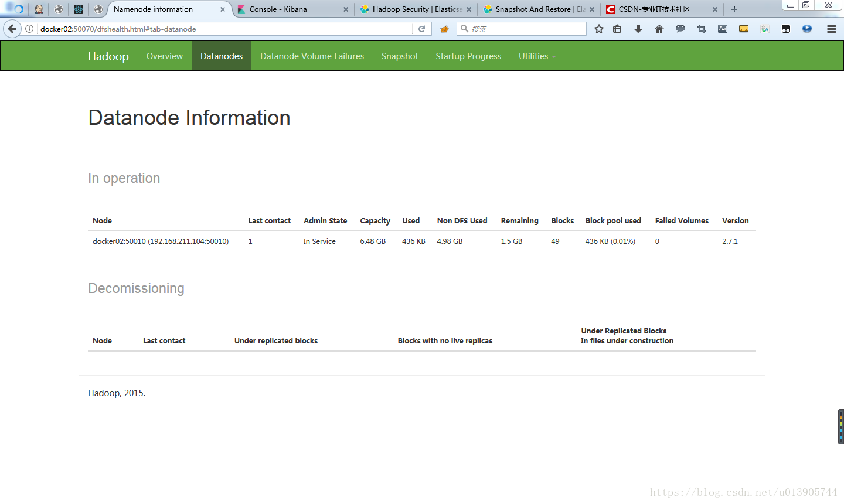Click the 'Hadoop, 2015.' footer text
Viewport: 844px width, 504px height.
(x=117, y=393)
